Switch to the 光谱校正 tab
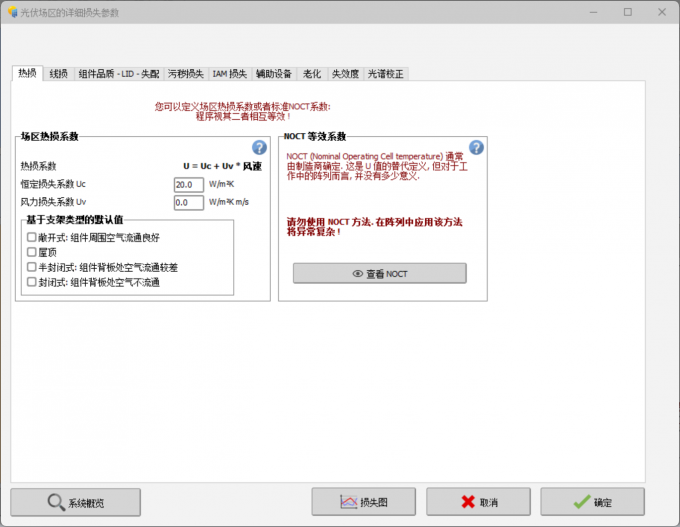This screenshot has width=680, height=527. (386, 74)
